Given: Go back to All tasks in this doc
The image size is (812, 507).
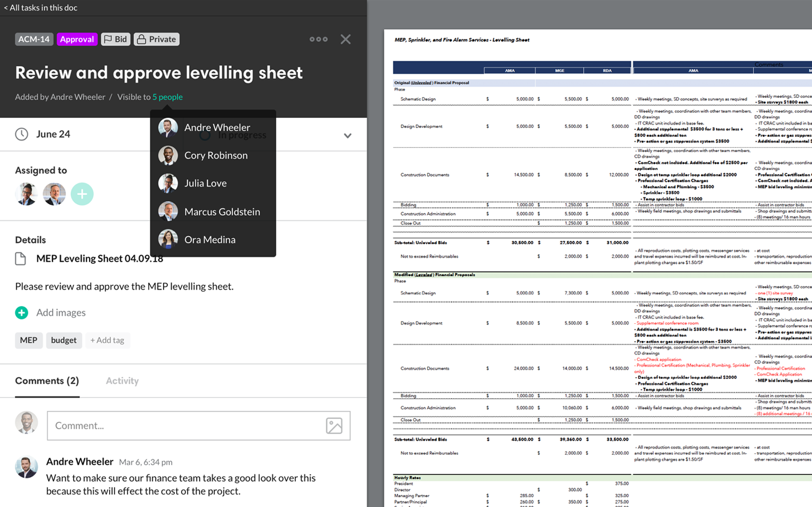Looking at the screenshot, I should [x=41, y=7].
